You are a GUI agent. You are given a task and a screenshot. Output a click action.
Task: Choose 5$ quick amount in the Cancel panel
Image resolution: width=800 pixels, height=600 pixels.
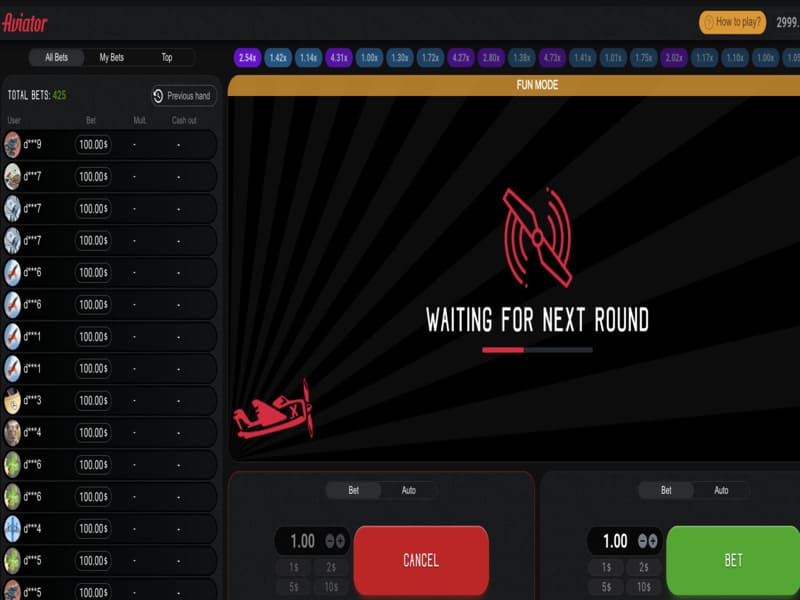coord(294,587)
